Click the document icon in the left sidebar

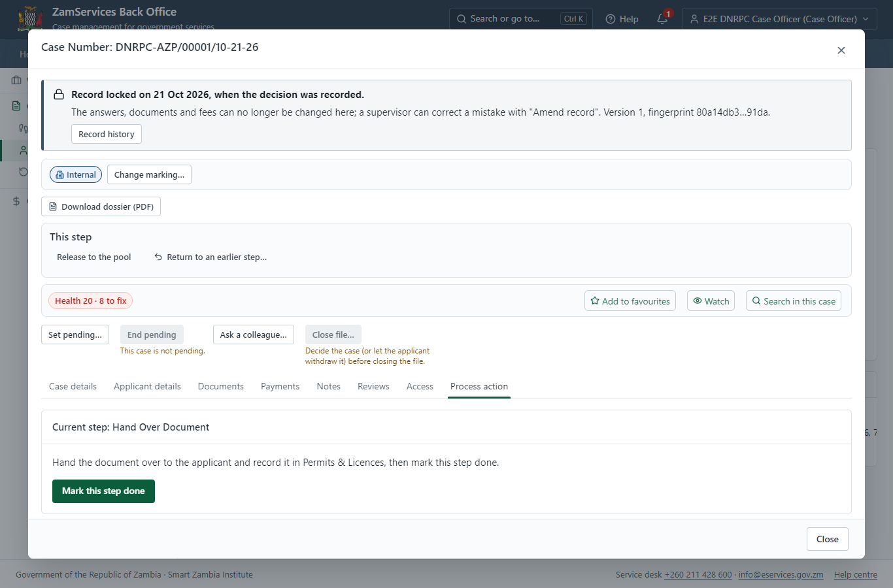pyautogui.click(x=16, y=106)
